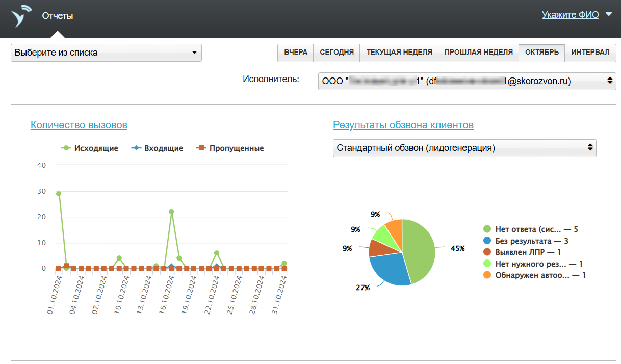Image resolution: width=621 pixels, height=364 pixels.
Task: Choose ТЕКУЩАЯ НЕДЕЛЯ period
Action: 399,53
